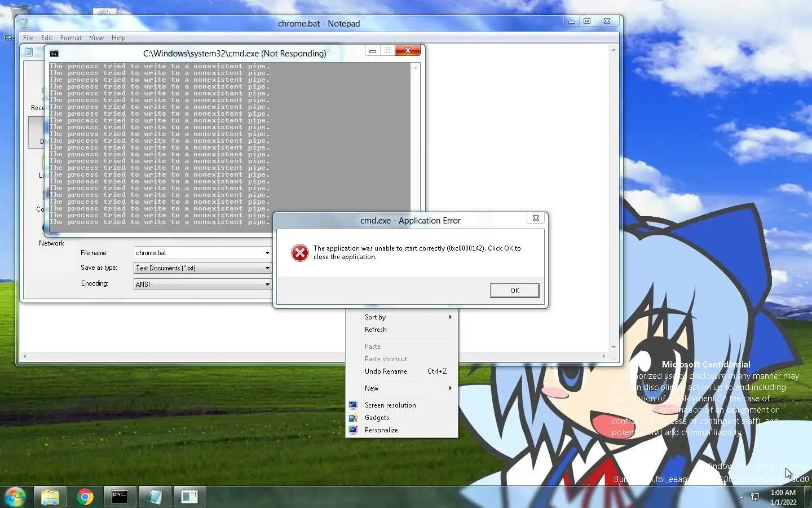Click the Notepad horizontal scrollbar right arrow

603,356
